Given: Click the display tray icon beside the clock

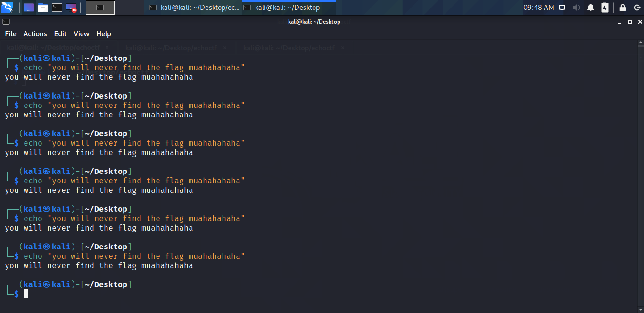Looking at the screenshot, I should tap(562, 8).
